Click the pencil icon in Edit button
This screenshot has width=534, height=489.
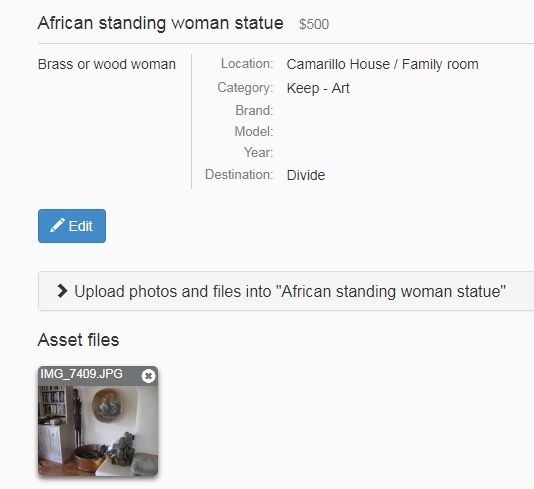(x=57, y=225)
